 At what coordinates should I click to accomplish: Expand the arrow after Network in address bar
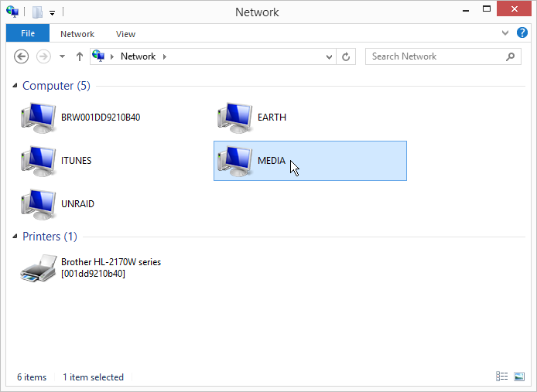pos(165,56)
